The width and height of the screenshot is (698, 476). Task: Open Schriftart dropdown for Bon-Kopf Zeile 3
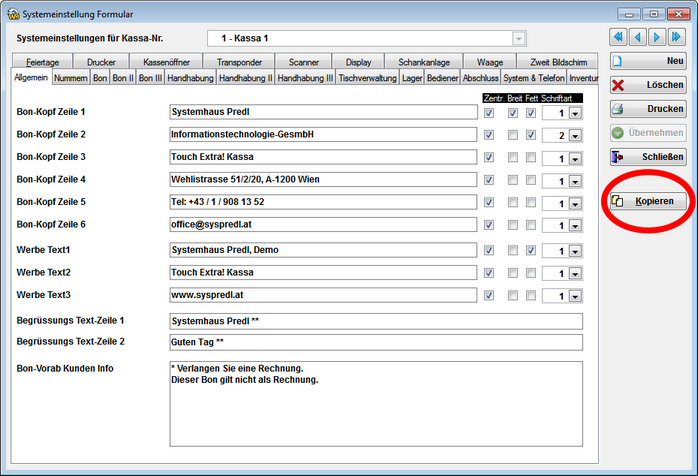[x=575, y=159]
